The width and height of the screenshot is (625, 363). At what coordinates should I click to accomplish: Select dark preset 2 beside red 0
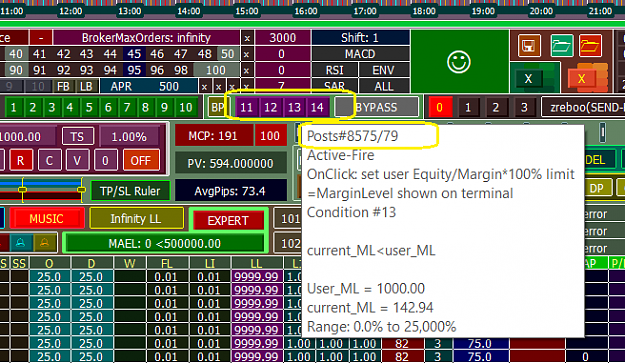(x=495, y=108)
